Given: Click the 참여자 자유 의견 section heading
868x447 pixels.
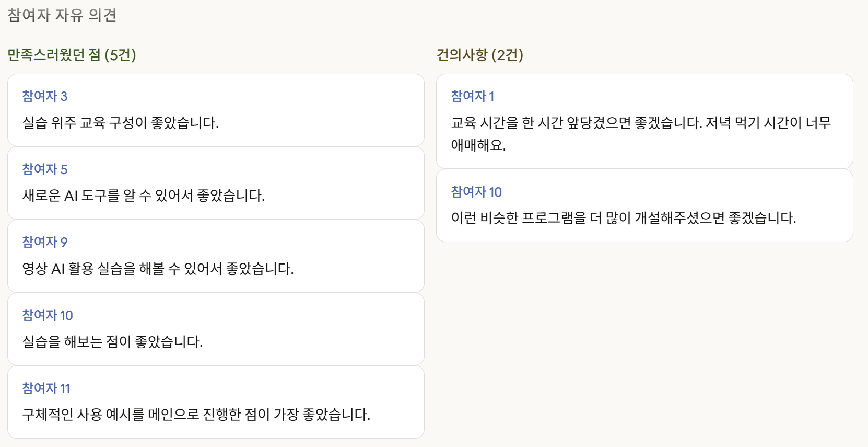Looking at the screenshot, I should (62, 15).
